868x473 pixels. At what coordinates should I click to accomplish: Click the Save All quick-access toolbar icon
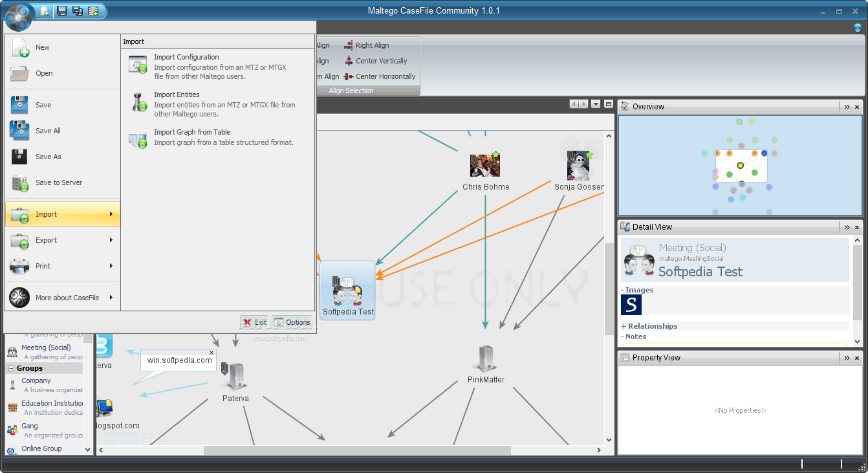pyautogui.click(x=78, y=10)
